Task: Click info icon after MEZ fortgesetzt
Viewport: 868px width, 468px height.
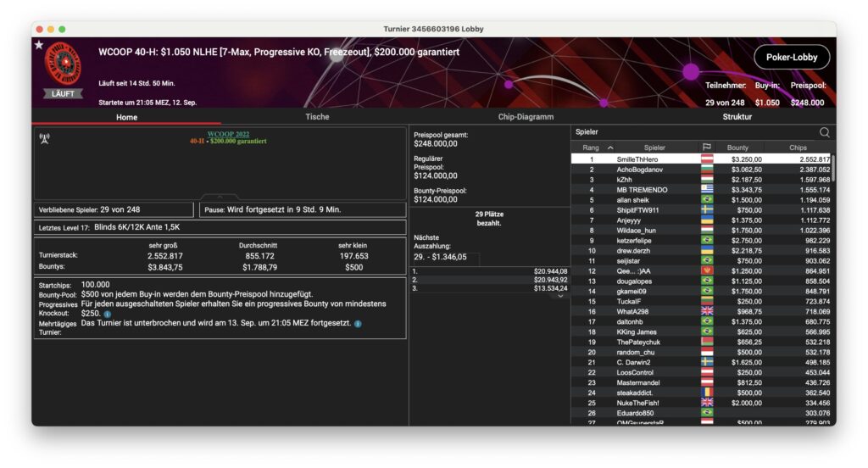Action: (x=358, y=324)
